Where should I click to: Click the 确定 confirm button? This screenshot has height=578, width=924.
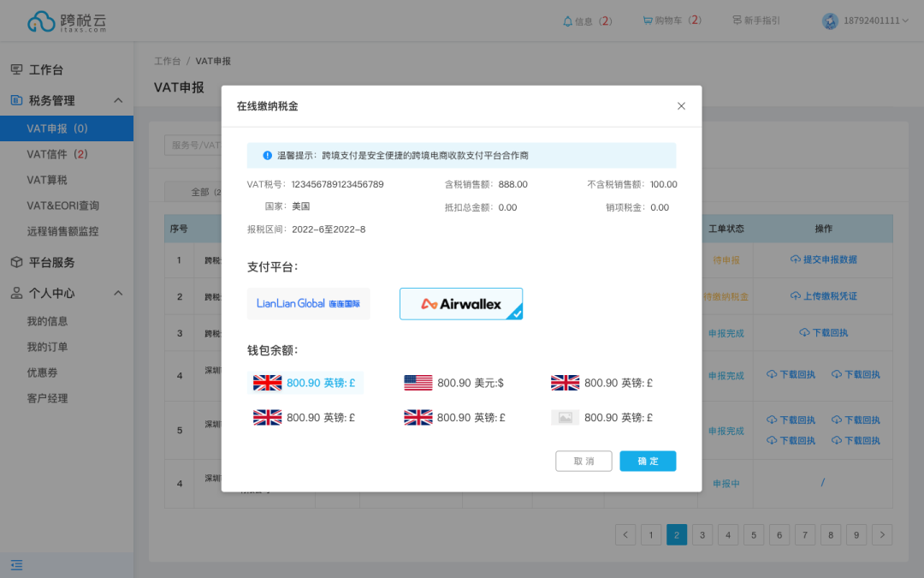point(648,461)
